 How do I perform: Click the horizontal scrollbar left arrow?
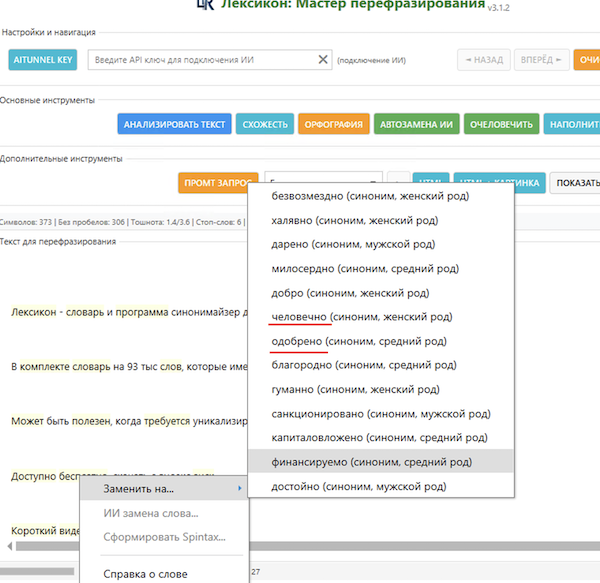pos(10,546)
